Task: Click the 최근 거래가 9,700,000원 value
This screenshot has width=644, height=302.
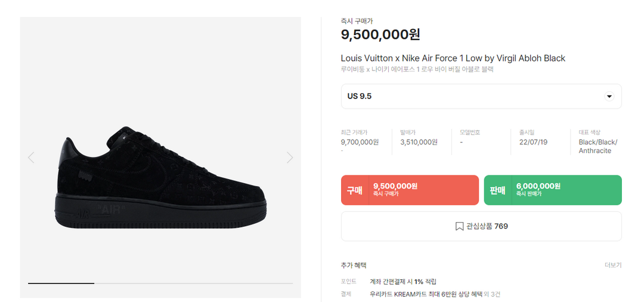Action: (360, 142)
